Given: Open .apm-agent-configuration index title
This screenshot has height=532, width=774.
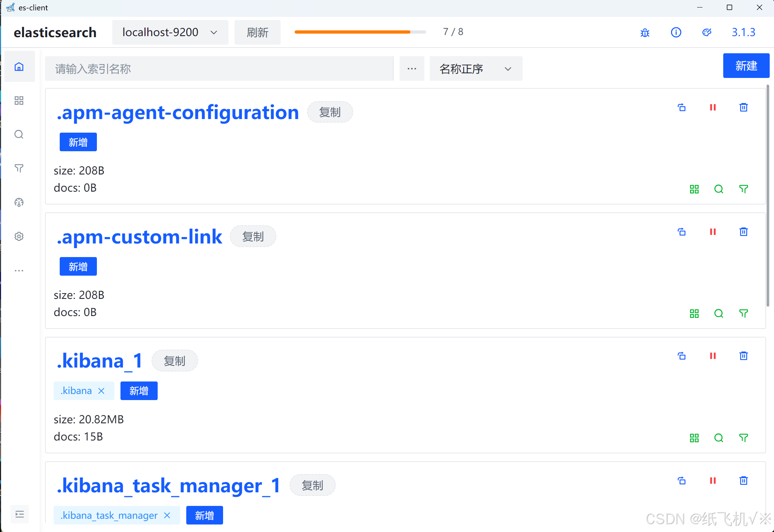Looking at the screenshot, I should (178, 113).
